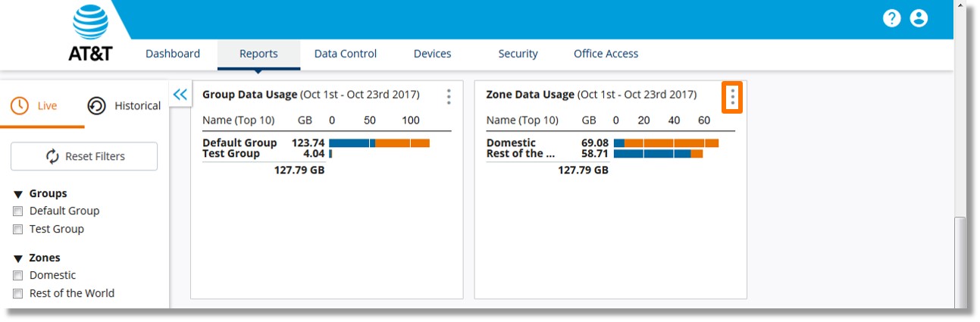This screenshot has height=322, width=980.
Task: Open the Data Control tab
Action: pos(345,54)
